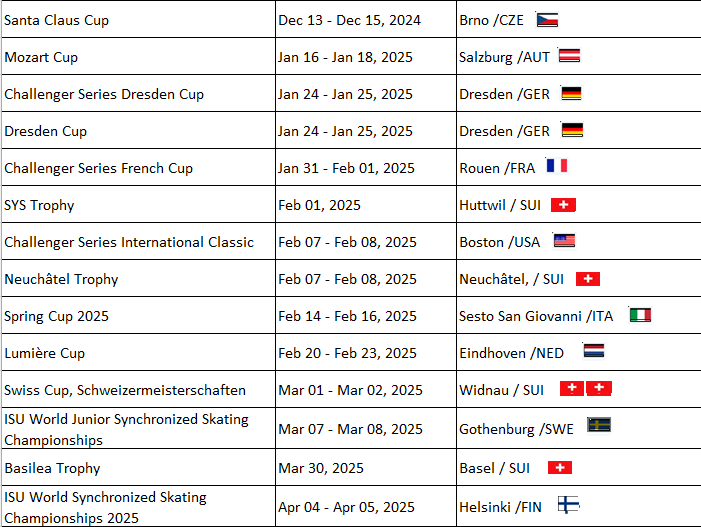Image resolution: width=701 pixels, height=527 pixels.
Task: Click the Italian flag by Sesto San Giovanni
Action: (x=640, y=315)
